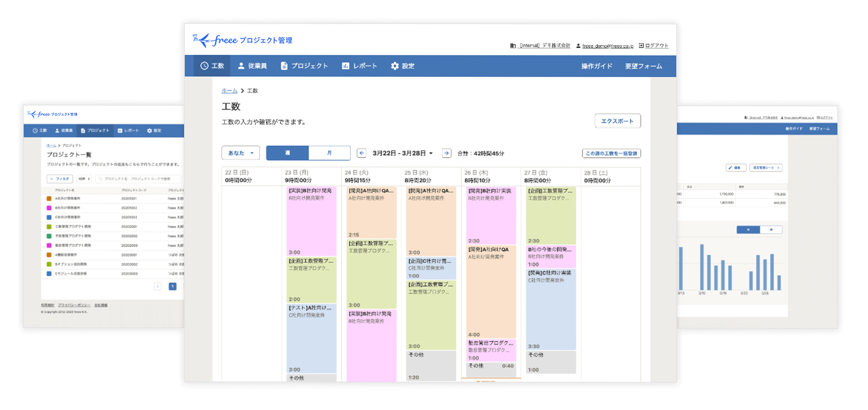Open Thursday 26日 その他 0:40 entry

coord(491,369)
